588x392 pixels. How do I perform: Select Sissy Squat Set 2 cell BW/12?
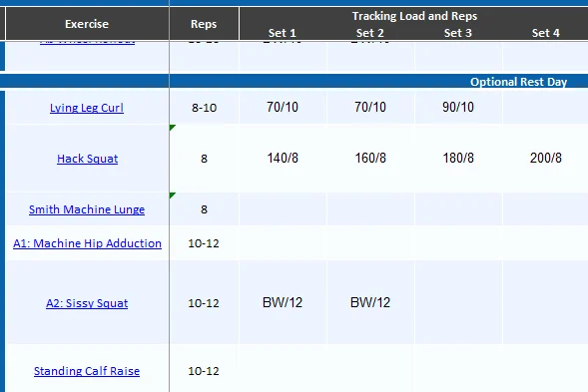[370, 302]
